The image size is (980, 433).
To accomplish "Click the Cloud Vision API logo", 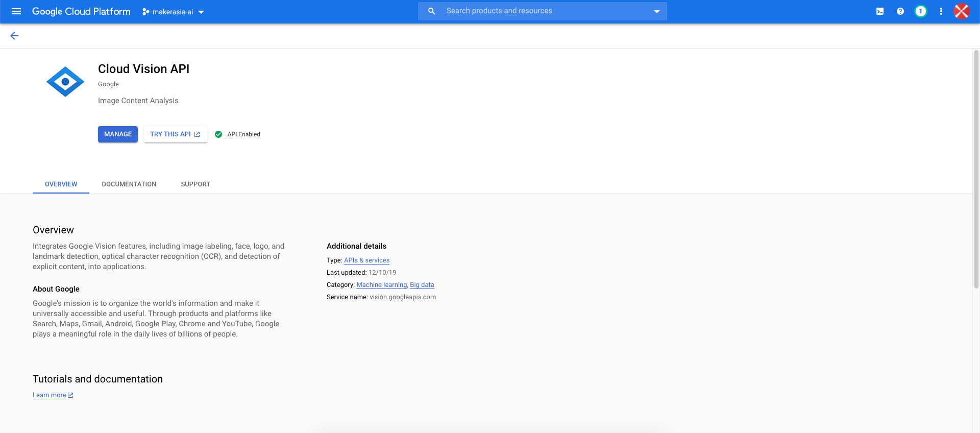I will pos(65,82).
